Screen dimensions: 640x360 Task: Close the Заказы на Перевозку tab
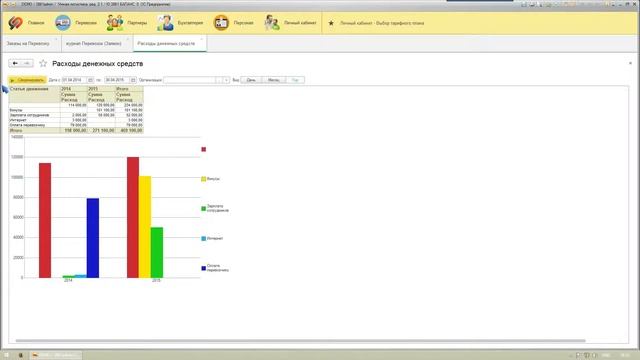(56, 39)
